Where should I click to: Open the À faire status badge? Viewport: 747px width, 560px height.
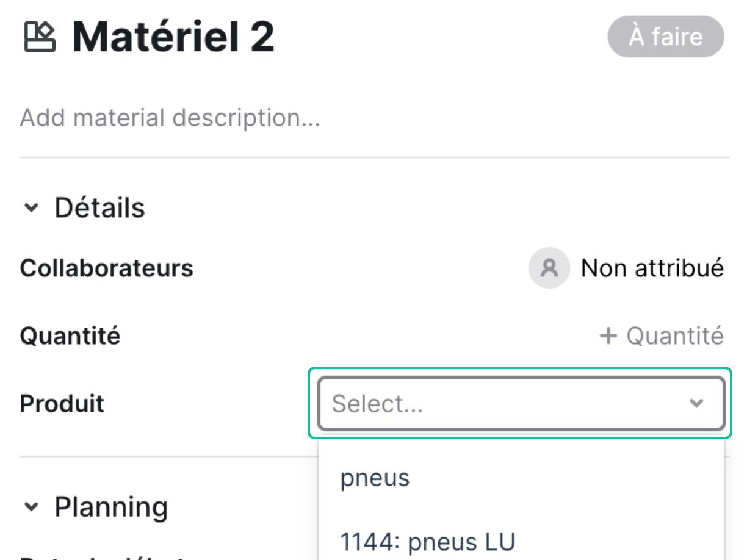point(666,37)
